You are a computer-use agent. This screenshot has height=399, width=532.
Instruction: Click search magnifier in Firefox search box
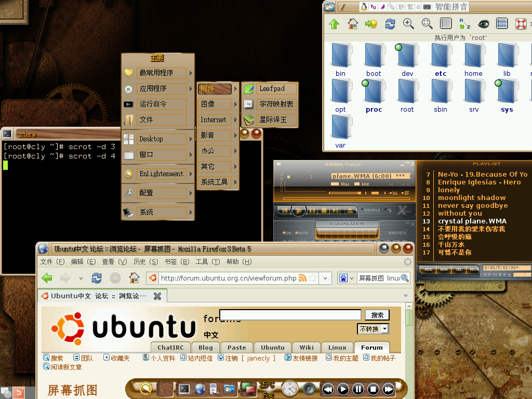click(405, 278)
